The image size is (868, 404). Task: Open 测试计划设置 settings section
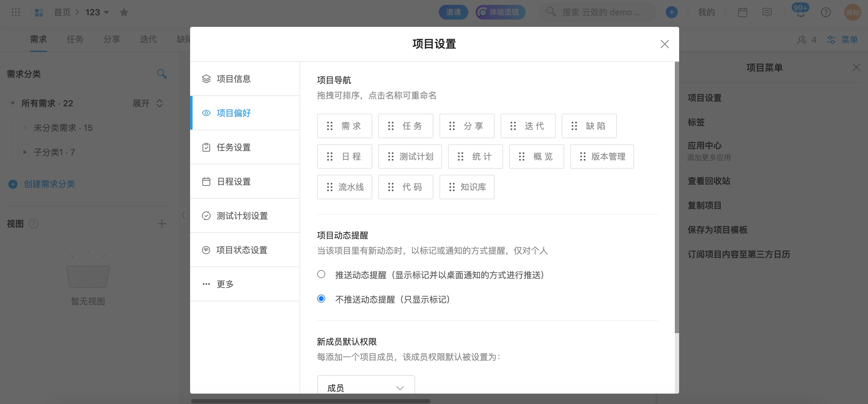(245, 216)
